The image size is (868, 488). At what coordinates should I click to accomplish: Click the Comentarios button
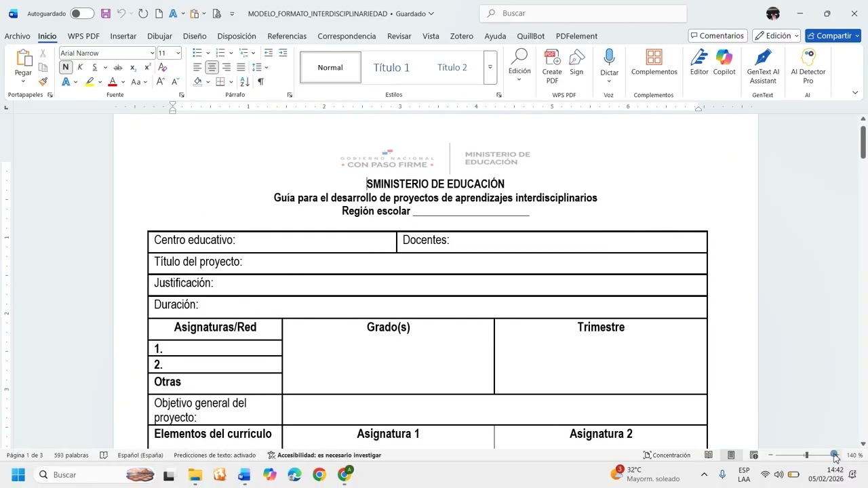[x=717, y=36]
